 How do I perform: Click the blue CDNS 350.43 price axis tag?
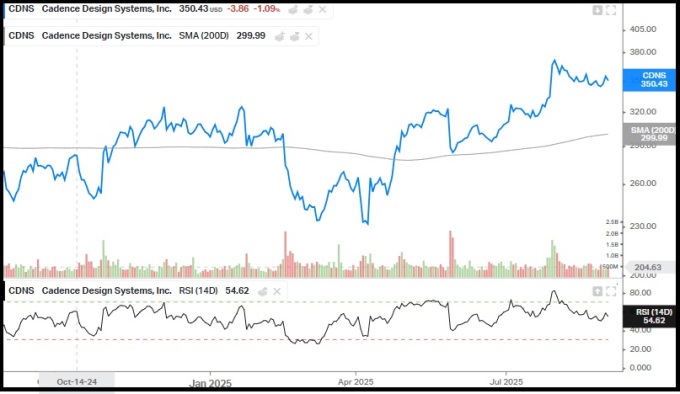coord(649,80)
